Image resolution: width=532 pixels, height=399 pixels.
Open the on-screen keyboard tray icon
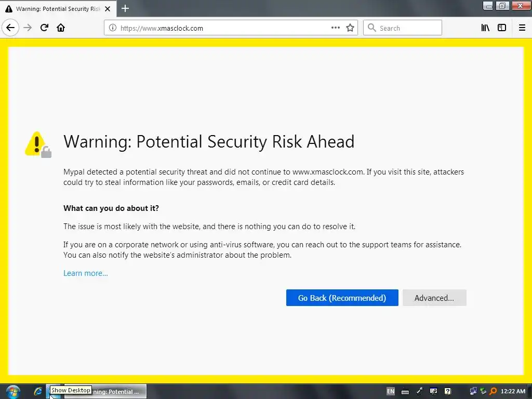pyautogui.click(x=405, y=392)
